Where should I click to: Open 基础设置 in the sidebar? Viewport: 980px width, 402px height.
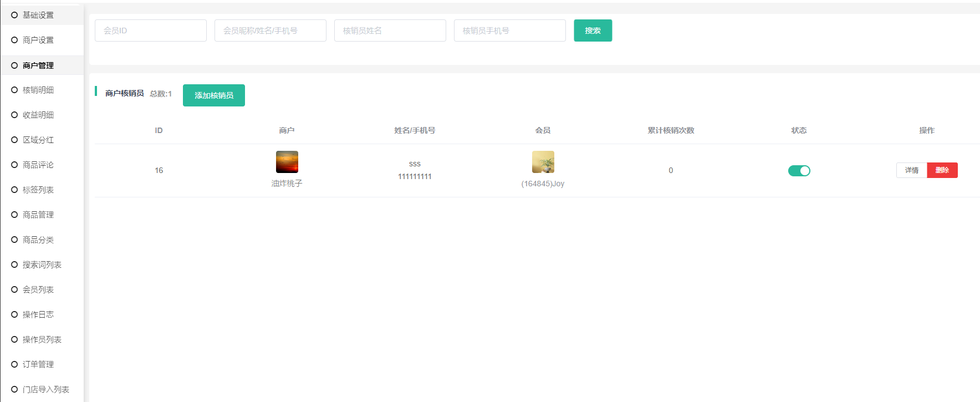coord(38,15)
